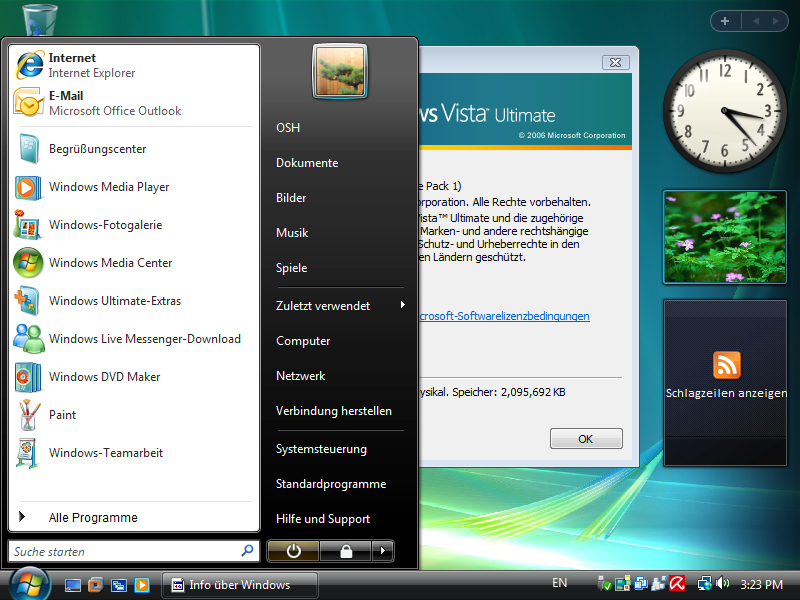Click the power button in Start menu
Viewport: 800px width, 600px height.
tap(293, 551)
